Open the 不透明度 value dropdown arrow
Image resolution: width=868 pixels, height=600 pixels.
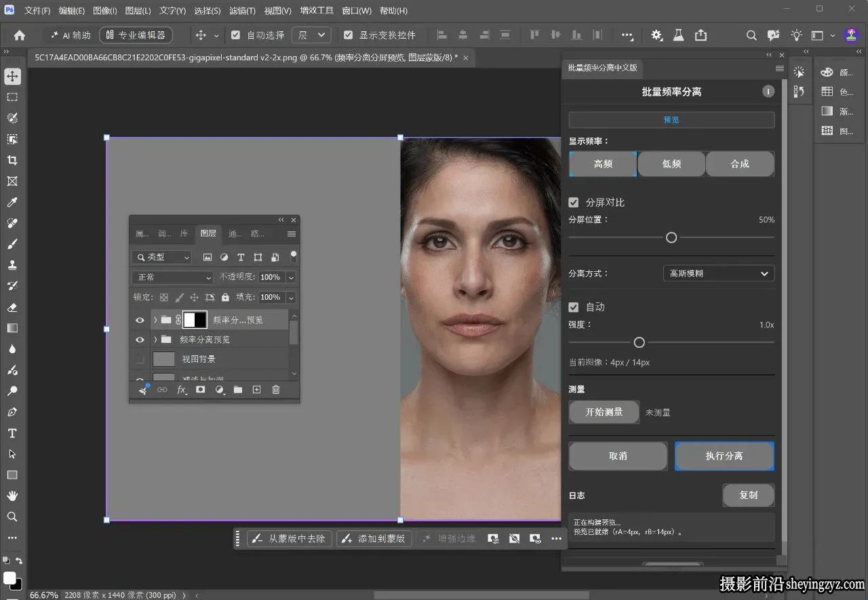[291, 277]
